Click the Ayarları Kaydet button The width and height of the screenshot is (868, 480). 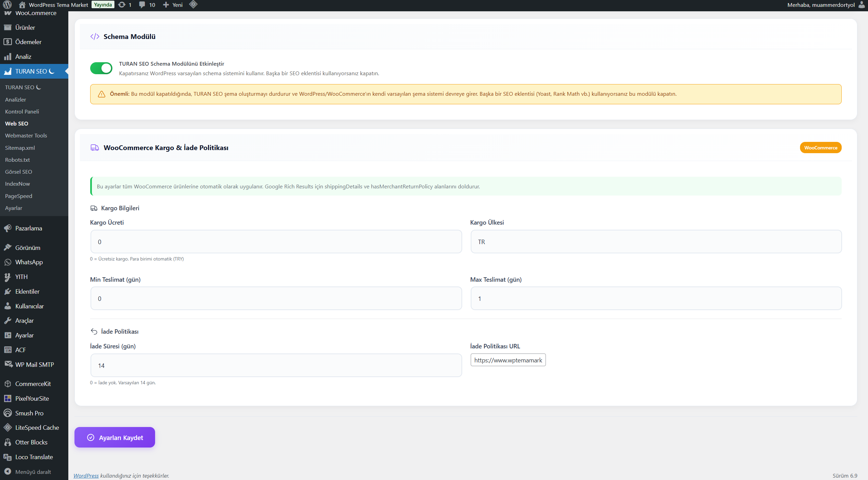pyautogui.click(x=115, y=437)
